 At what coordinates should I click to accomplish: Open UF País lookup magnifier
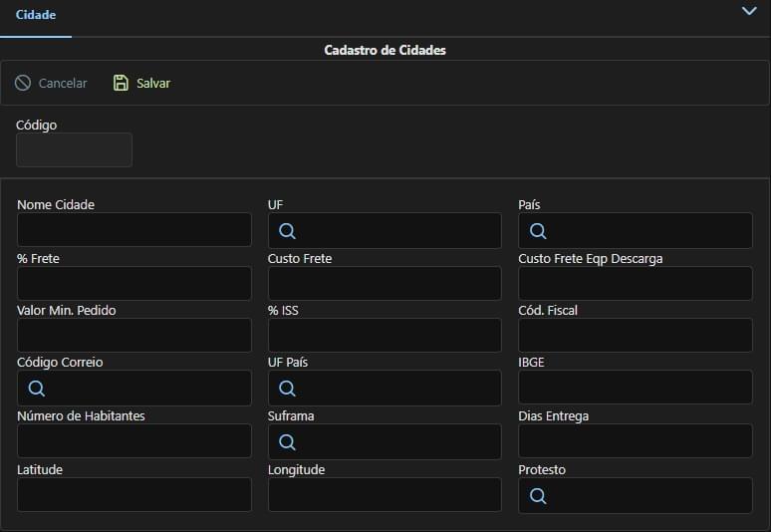click(287, 389)
